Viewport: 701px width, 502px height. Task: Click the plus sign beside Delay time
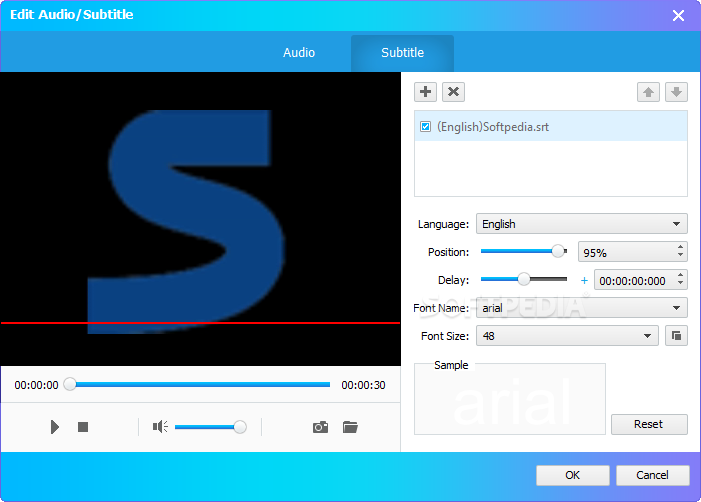tap(584, 281)
